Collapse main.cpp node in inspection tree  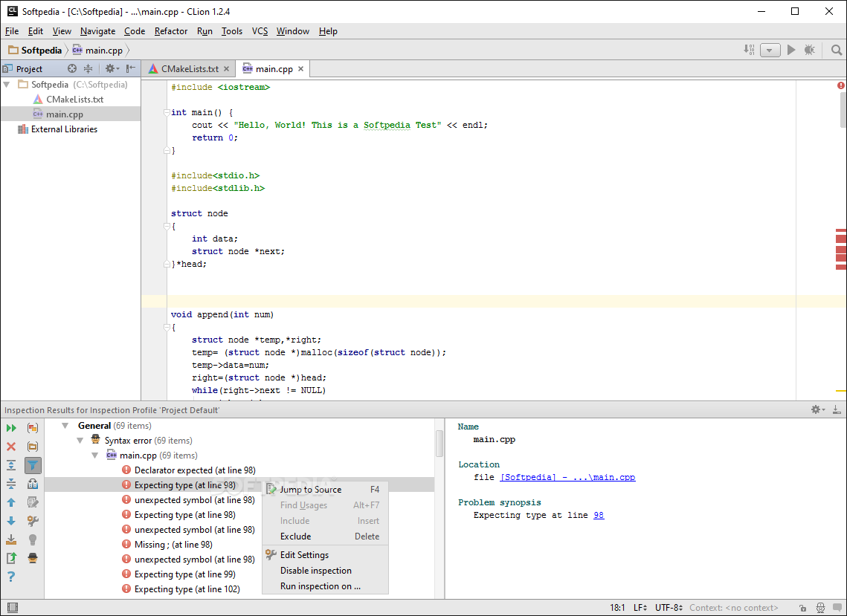pyautogui.click(x=96, y=455)
